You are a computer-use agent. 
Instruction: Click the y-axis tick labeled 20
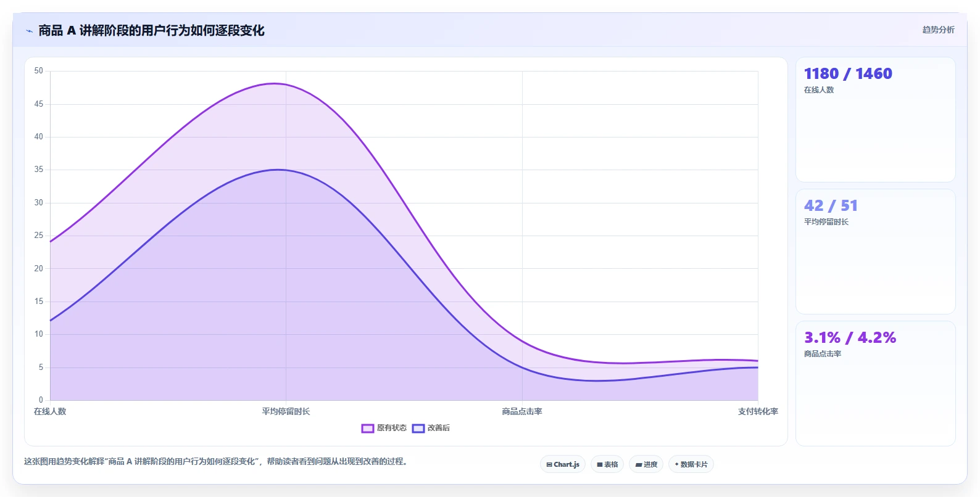point(39,268)
